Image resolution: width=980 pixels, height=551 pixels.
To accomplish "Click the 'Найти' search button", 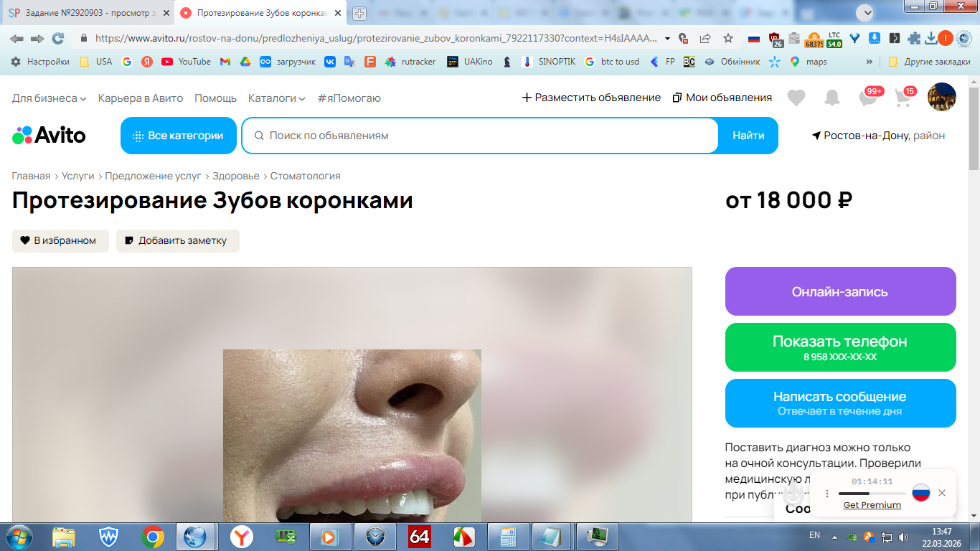I will (x=748, y=136).
